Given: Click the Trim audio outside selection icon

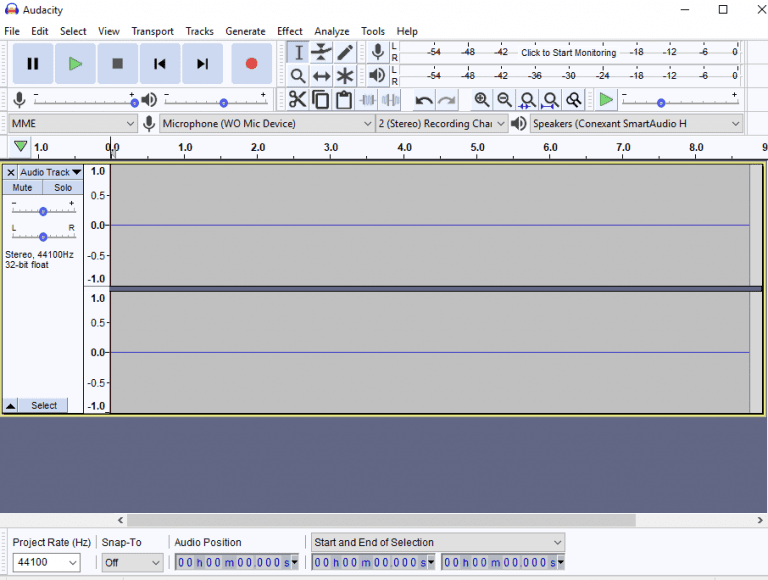Looking at the screenshot, I should (367, 100).
